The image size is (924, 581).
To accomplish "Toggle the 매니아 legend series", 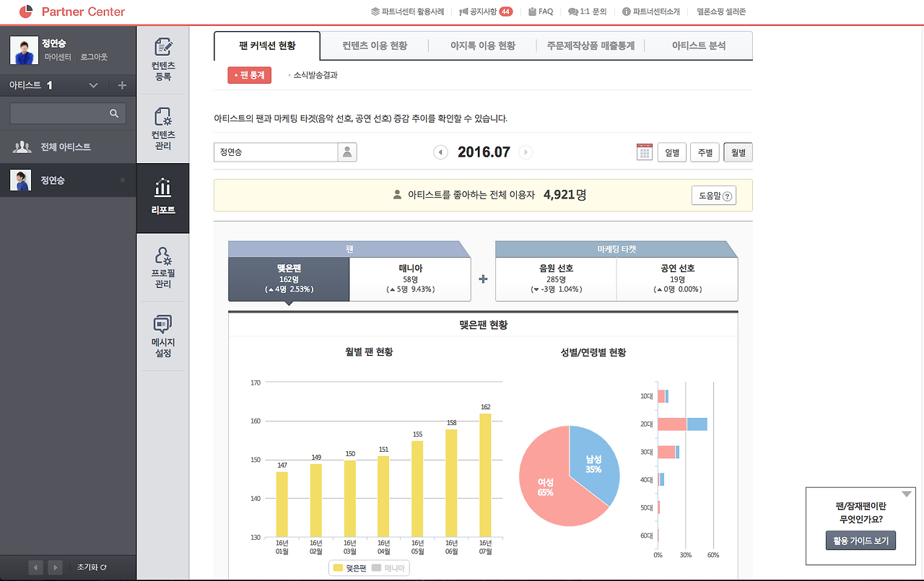I will 390,568.
